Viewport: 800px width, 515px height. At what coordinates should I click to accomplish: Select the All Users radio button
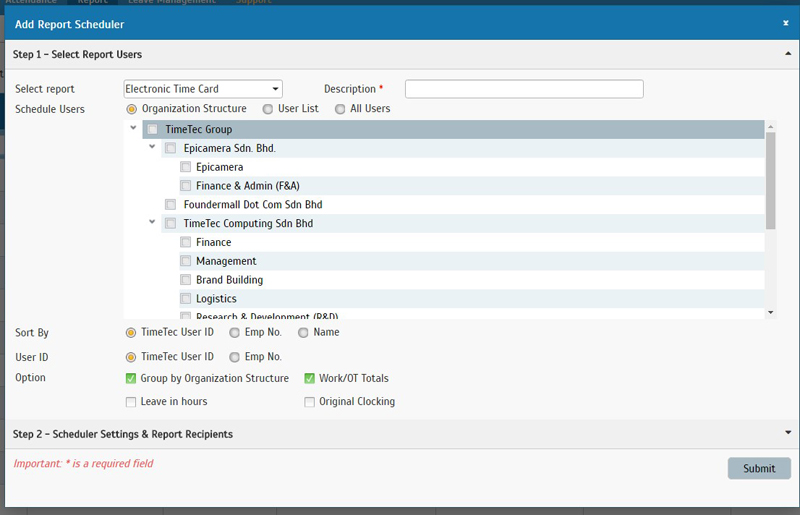(340, 109)
